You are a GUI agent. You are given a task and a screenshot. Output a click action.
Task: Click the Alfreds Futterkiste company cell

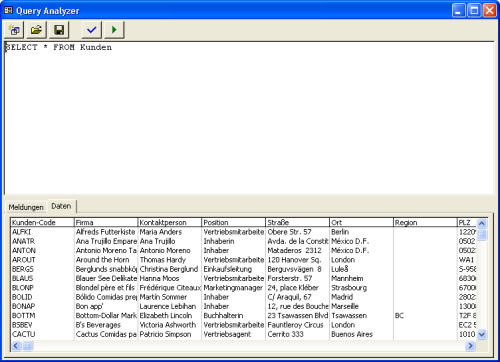pyautogui.click(x=106, y=232)
